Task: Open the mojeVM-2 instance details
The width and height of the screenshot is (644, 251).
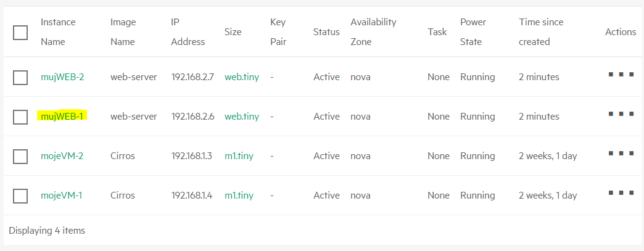Action: [x=62, y=156]
